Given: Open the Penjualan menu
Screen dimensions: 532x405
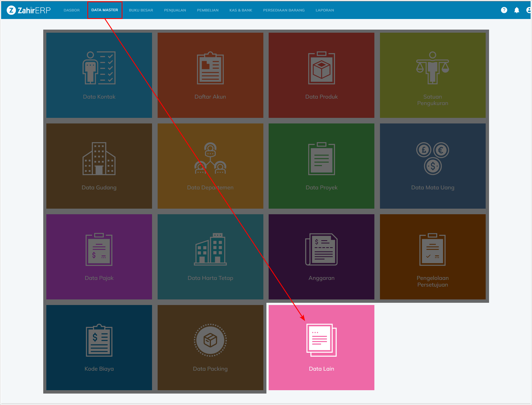Looking at the screenshot, I should click(x=175, y=10).
